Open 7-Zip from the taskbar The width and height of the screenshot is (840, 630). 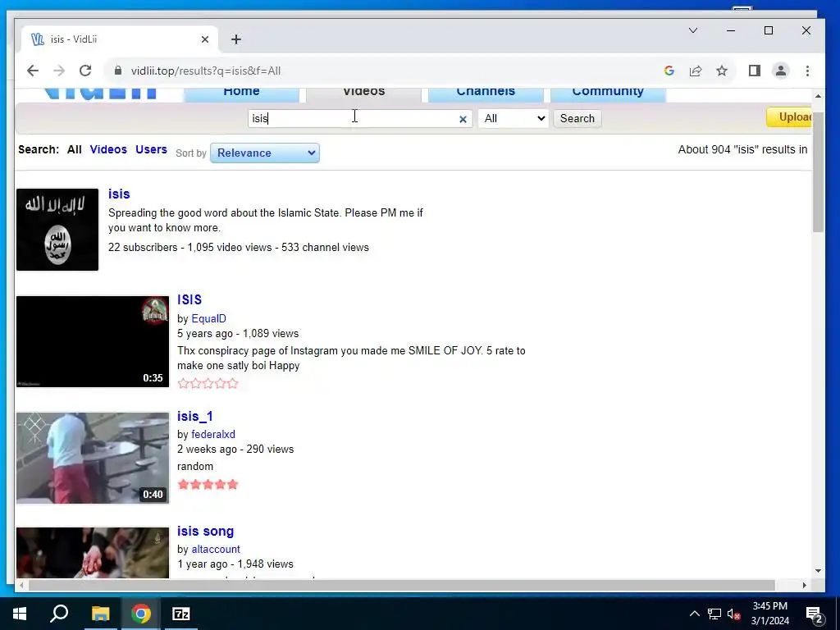181,614
